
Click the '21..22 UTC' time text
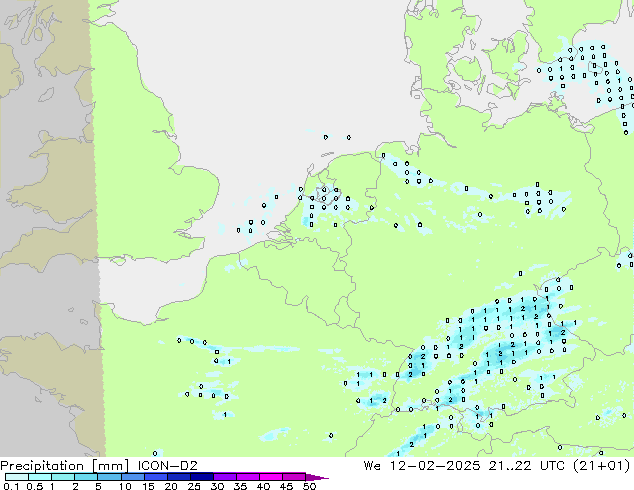pyautogui.click(x=526, y=465)
